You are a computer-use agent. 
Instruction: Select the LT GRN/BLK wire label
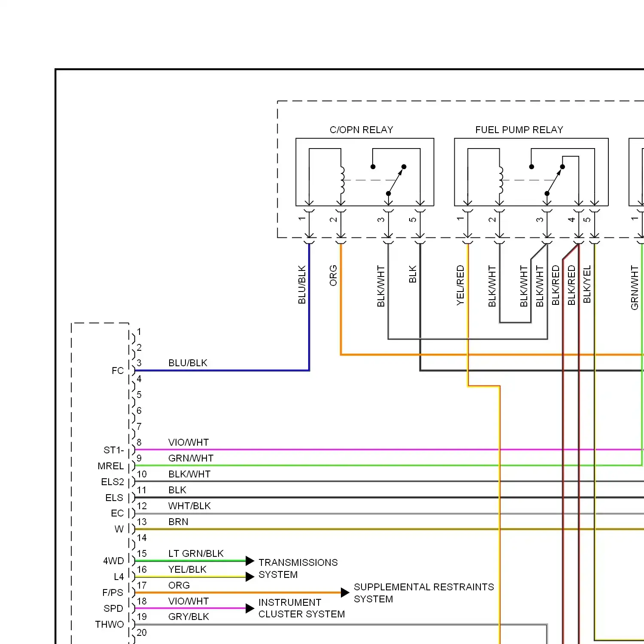click(x=196, y=553)
